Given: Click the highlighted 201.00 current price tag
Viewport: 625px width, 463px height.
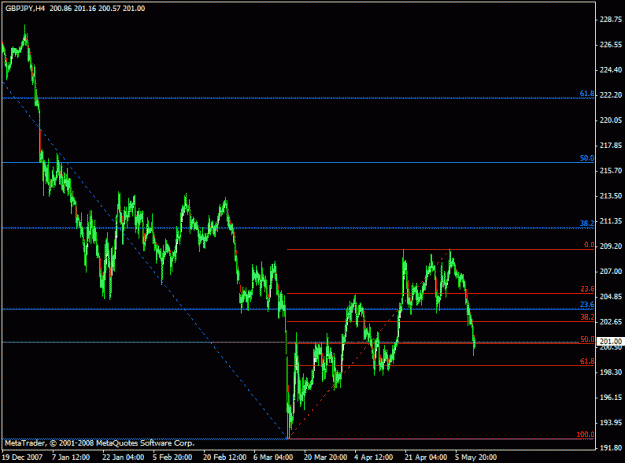Looking at the screenshot, I should tap(611, 341).
